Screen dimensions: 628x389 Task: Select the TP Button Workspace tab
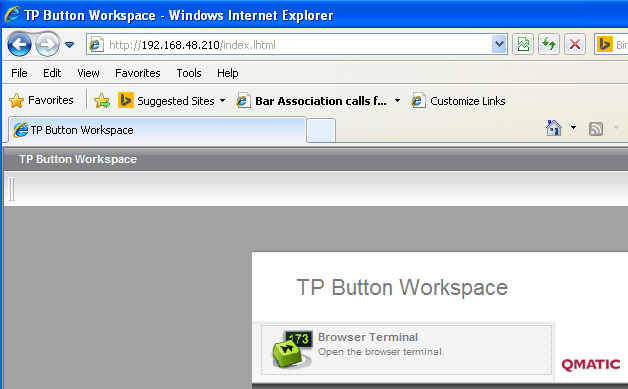click(157, 130)
